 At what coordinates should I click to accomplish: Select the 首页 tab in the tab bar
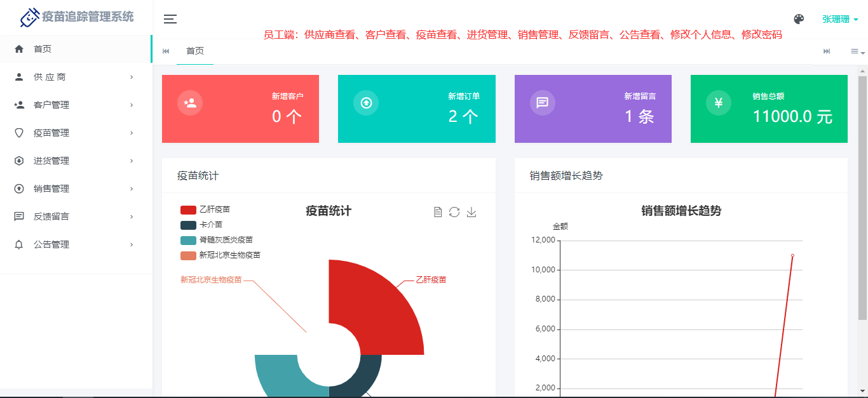coord(195,51)
